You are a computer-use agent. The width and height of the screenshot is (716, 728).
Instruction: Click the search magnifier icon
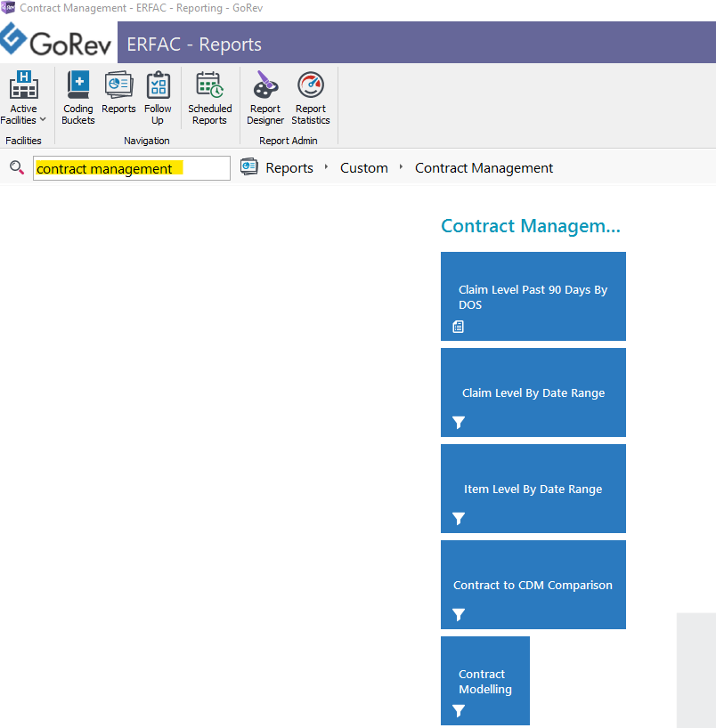click(17, 167)
